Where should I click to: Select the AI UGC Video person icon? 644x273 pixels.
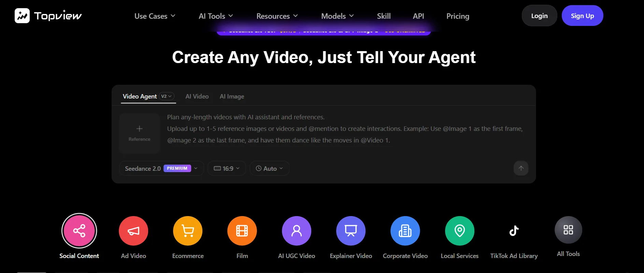[x=297, y=231]
